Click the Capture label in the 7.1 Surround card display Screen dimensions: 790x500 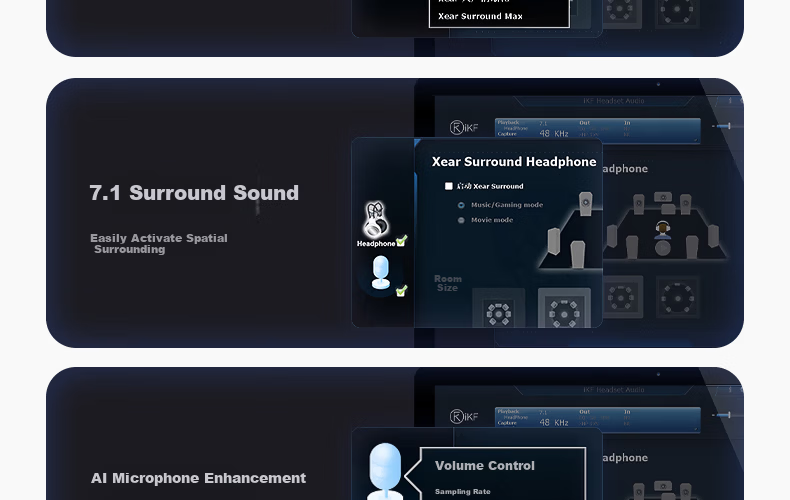(x=507, y=134)
